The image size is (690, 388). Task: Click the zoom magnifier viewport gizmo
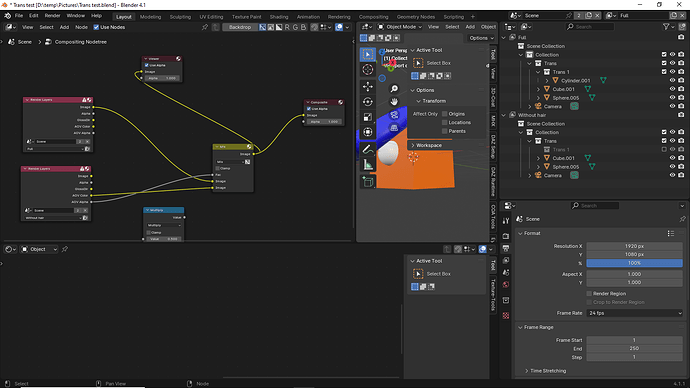coord(394,89)
